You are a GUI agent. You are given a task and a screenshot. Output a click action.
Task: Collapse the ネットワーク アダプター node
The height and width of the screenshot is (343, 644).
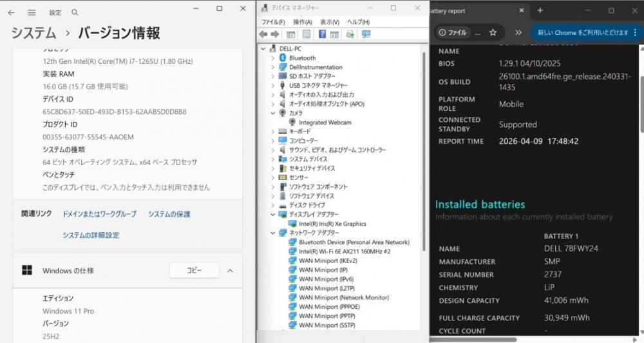coord(273,233)
